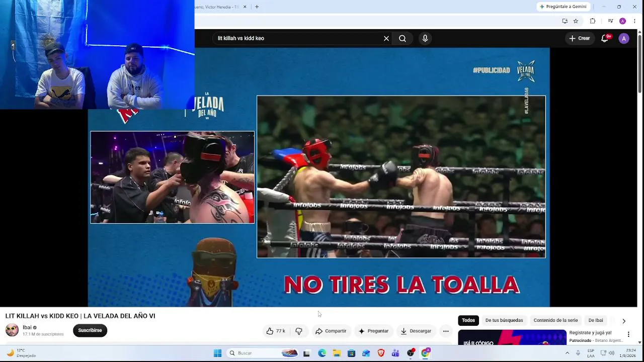This screenshot has height=362, width=644.
Task: Clear the YouTube search text with the X
Action: tap(386, 38)
